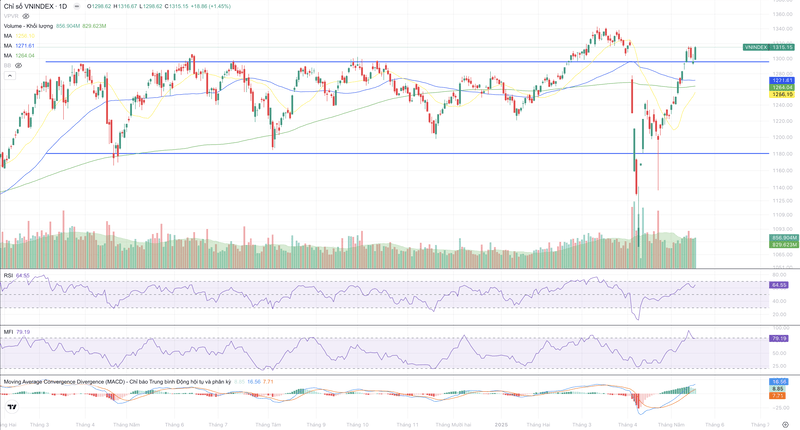
Task: Click the 856.904M volume scale label
Action: point(784,238)
